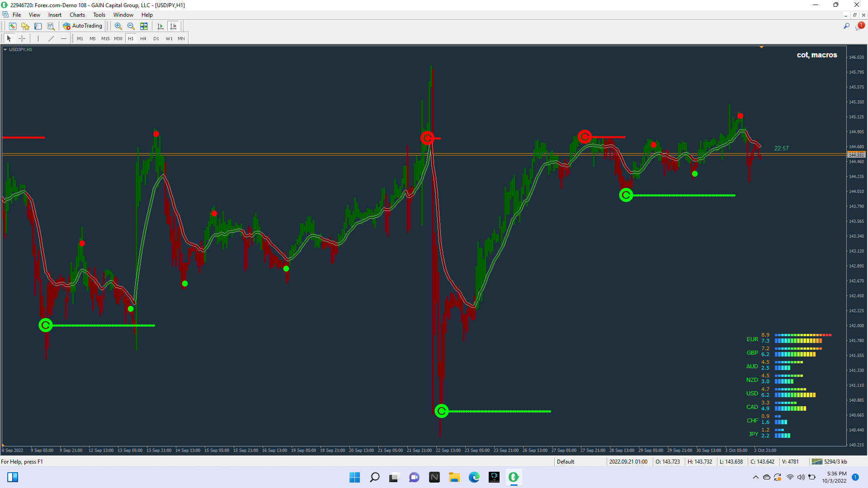
Task: Select the Crosshair tool
Action: pos(22,38)
